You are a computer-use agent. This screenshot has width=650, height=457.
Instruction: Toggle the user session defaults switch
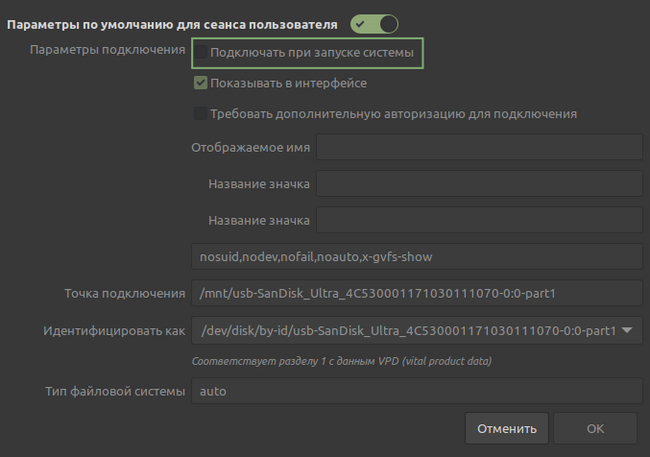click(375, 23)
